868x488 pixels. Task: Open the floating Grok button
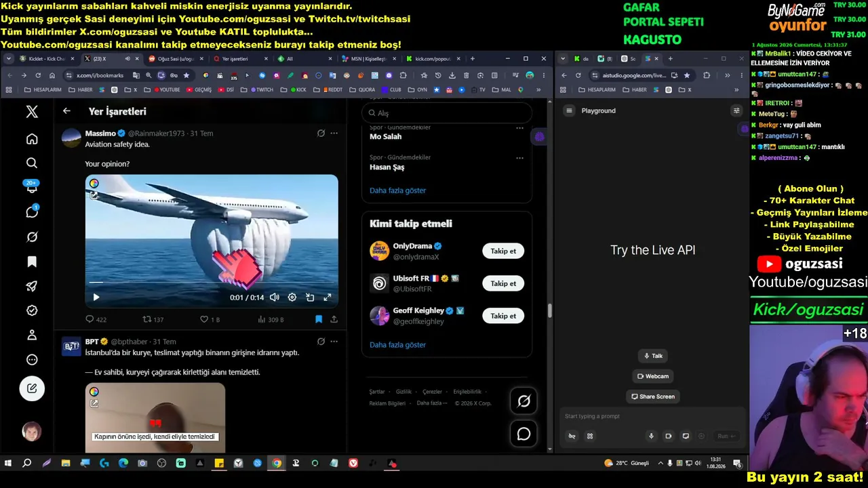(524, 401)
